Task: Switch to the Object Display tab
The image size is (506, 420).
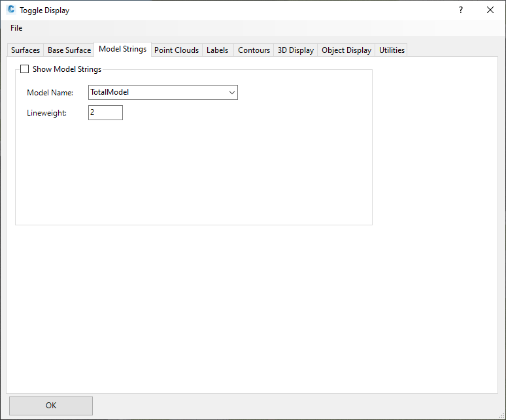Action: coord(346,50)
